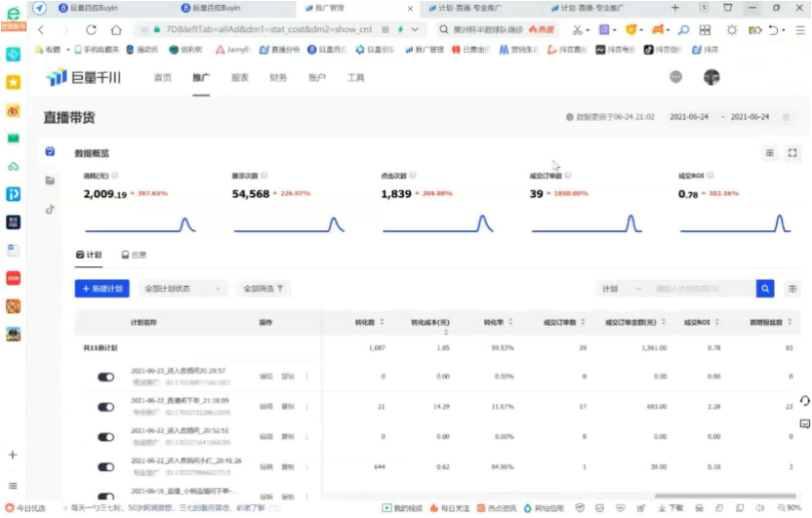Show info tooltip for 成交ROI metric card
This screenshot has width=812, height=518.
pyautogui.click(x=710, y=176)
